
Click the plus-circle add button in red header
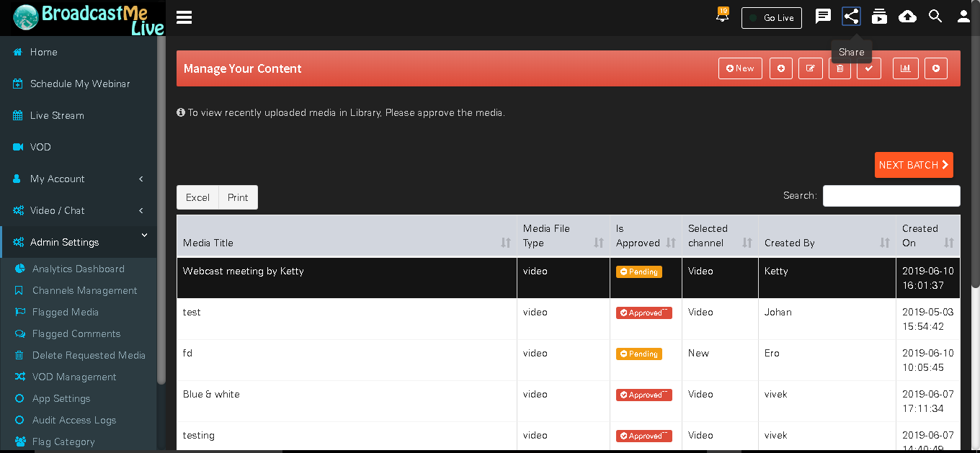[x=780, y=68]
